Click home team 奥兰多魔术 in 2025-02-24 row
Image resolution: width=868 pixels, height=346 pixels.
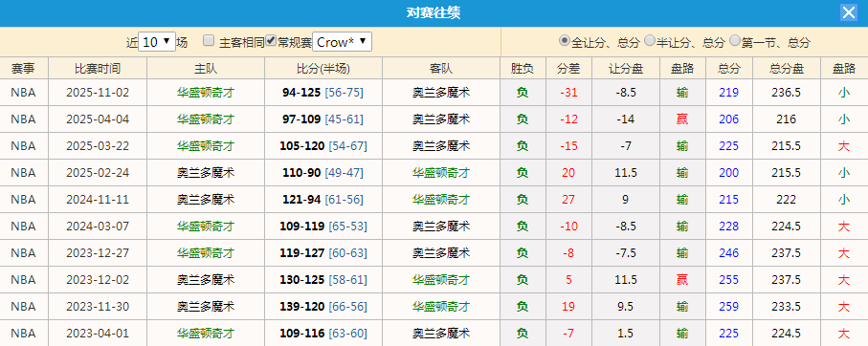(206, 173)
